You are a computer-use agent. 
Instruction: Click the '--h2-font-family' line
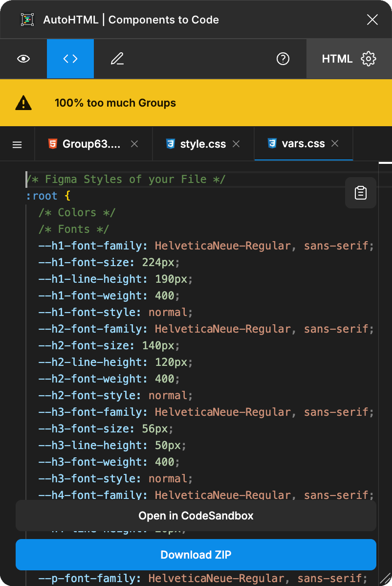coord(206,329)
